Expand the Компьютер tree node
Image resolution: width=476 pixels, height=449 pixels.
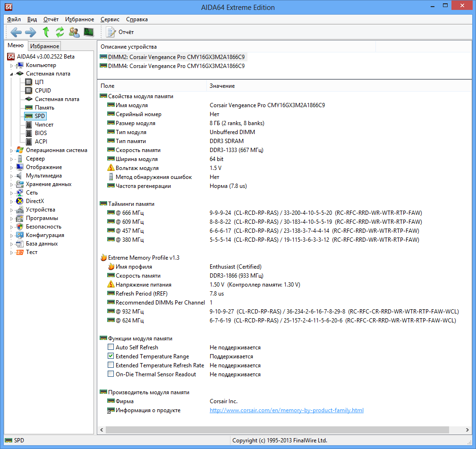11,66
